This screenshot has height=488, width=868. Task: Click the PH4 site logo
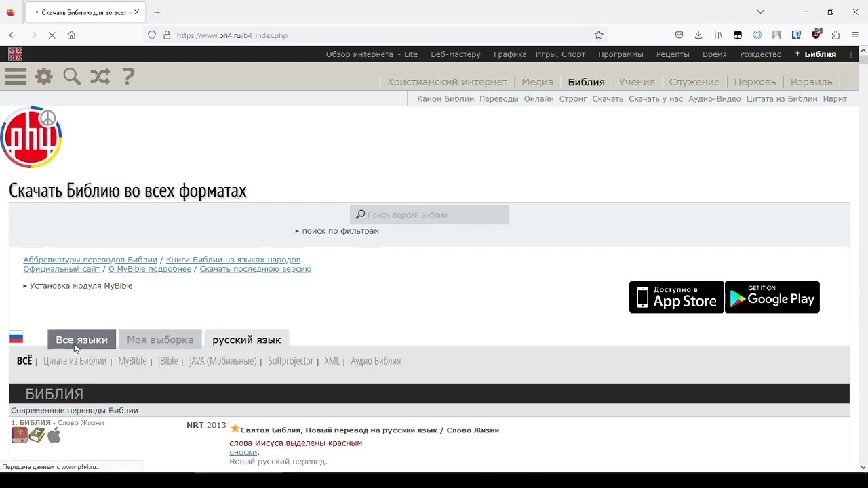[31, 138]
